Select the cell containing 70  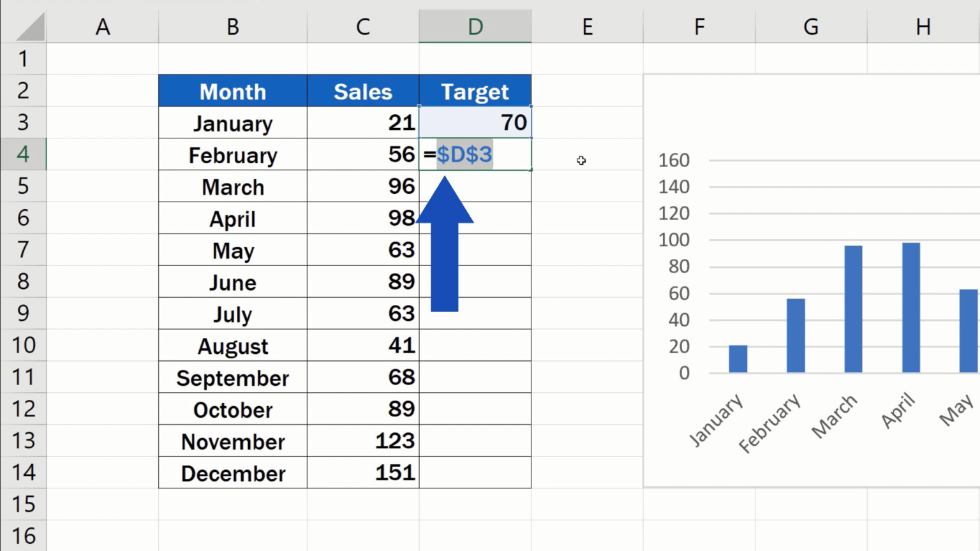tap(475, 122)
